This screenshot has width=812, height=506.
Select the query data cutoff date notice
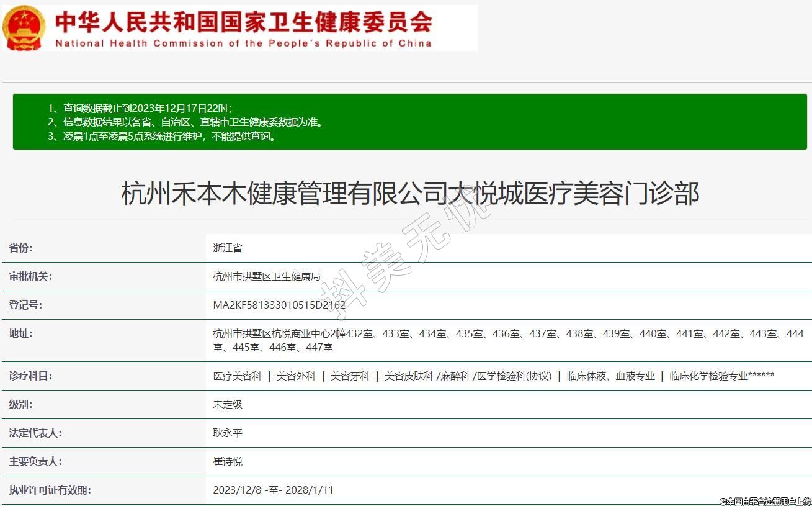click(140, 108)
